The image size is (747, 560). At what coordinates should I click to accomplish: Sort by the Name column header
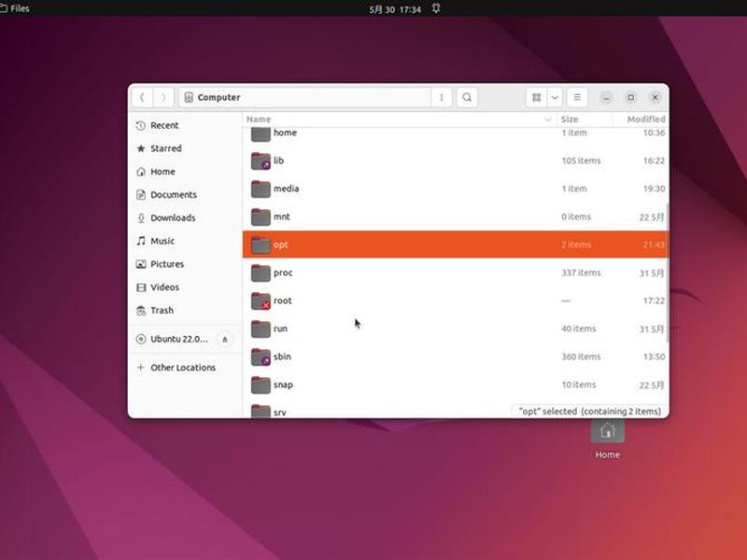[x=400, y=119]
